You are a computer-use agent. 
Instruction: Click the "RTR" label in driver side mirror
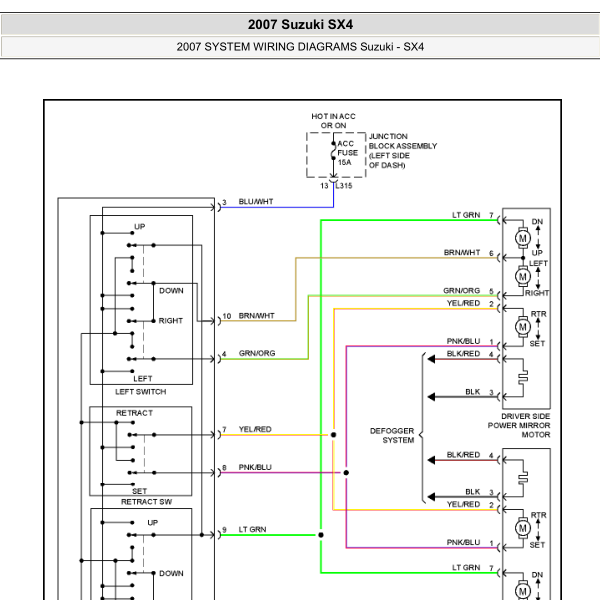(538, 314)
